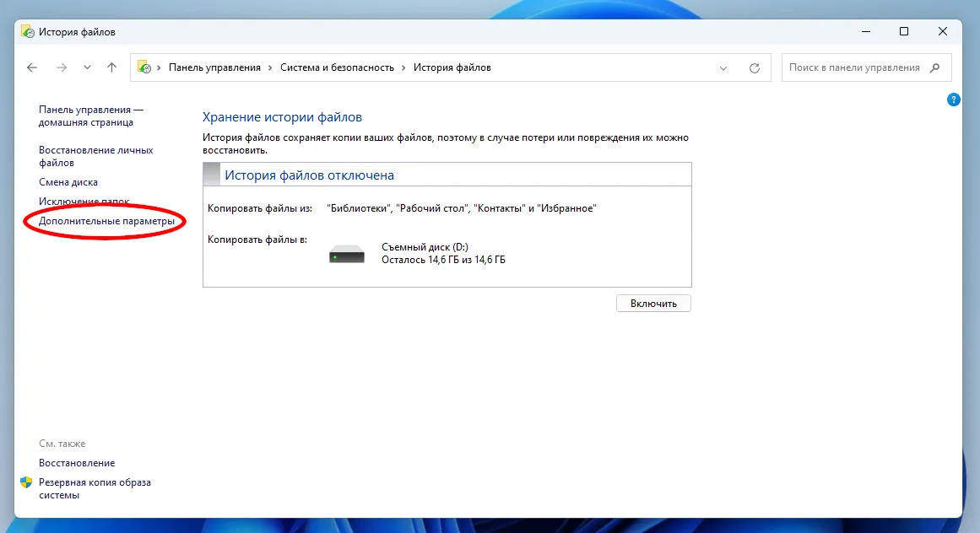980x533 pixels.
Task: Go back using the Back arrow
Action: click(32, 67)
